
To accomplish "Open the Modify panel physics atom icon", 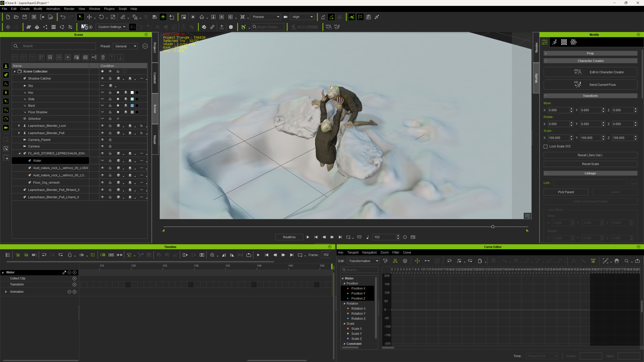I will (x=574, y=42).
